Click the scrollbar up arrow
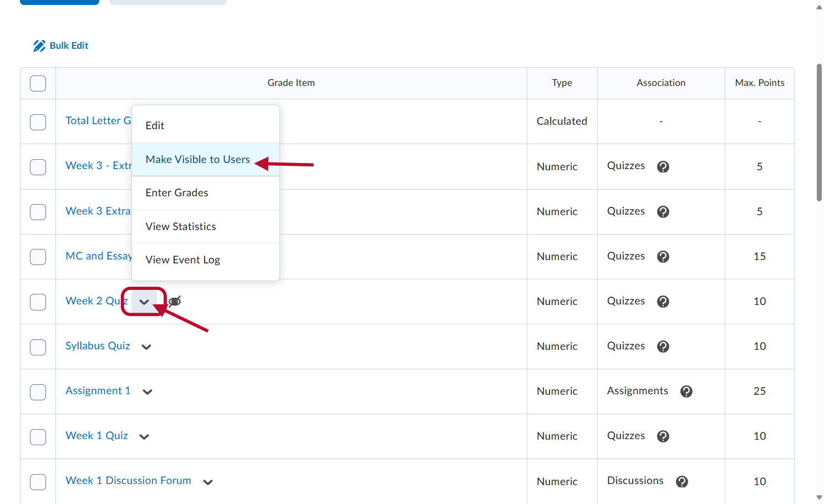The image size is (824, 504). click(x=819, y=7)
